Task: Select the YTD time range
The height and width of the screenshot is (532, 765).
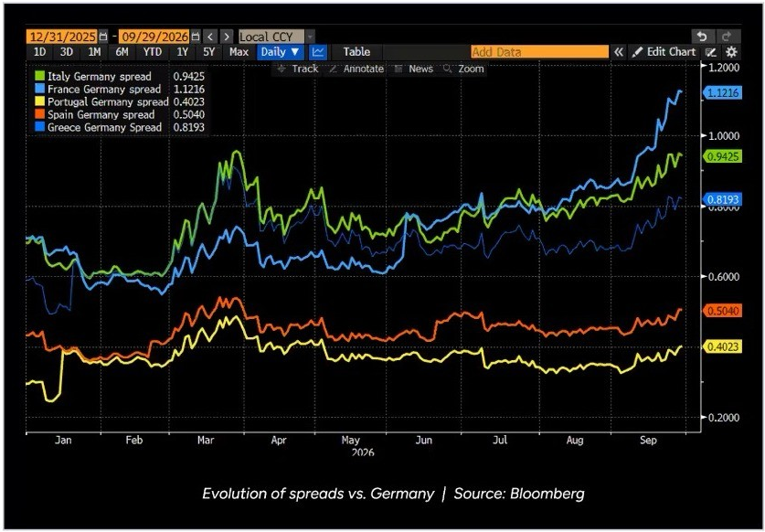Action: point(153,52)
